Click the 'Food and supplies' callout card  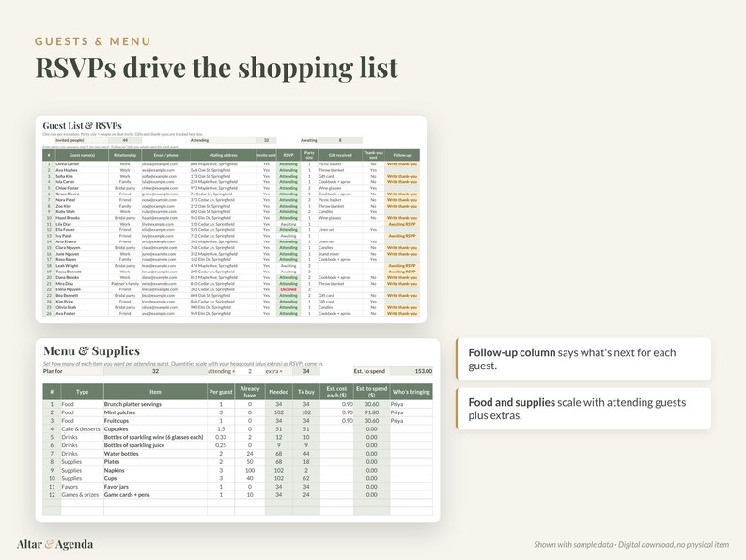tap(583, 409)
